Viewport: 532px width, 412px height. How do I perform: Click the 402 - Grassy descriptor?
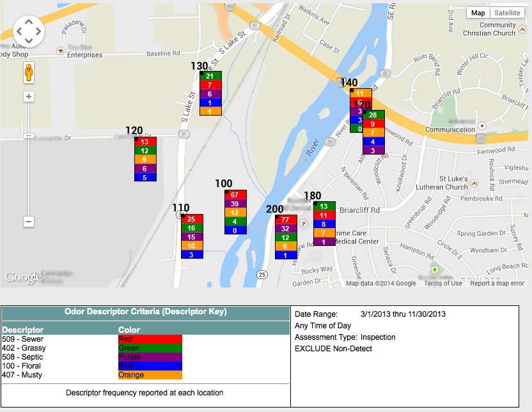tap(24, 348)
